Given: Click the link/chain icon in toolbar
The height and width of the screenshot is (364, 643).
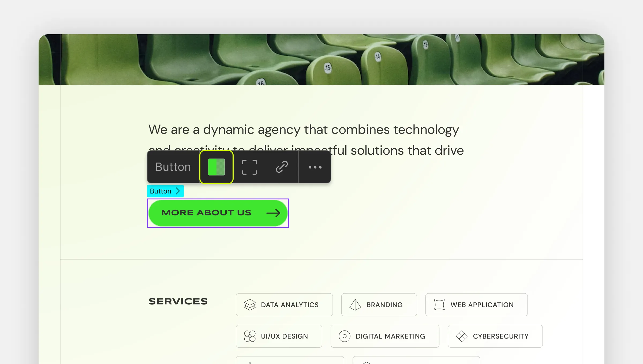Looking at the screenshot, I should click(x=282, y=167).
